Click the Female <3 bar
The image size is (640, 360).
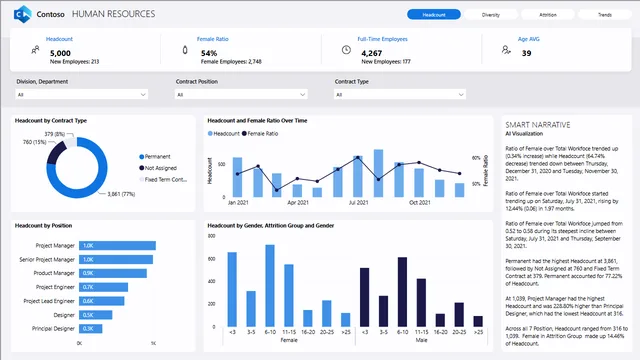point(232,289)
